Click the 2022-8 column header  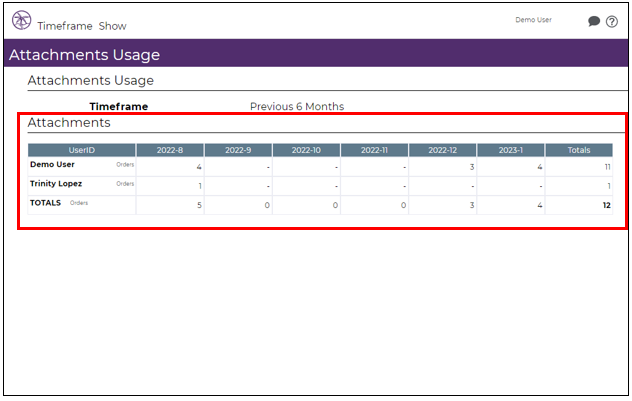click(x=170, y=150)
